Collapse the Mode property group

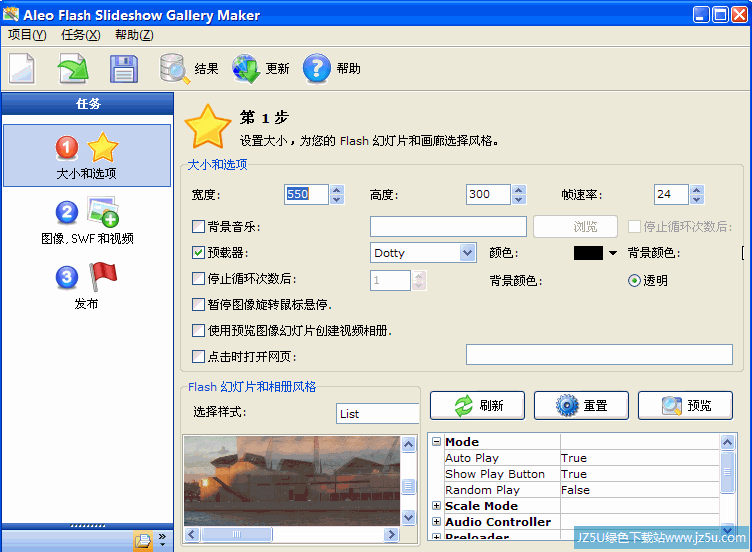click(436, 442)
